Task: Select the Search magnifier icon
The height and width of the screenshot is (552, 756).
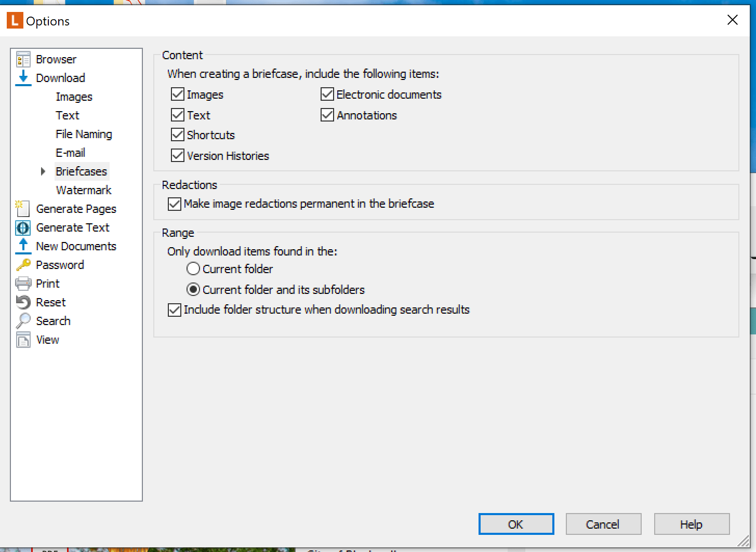Action: (x=23, y=320)
